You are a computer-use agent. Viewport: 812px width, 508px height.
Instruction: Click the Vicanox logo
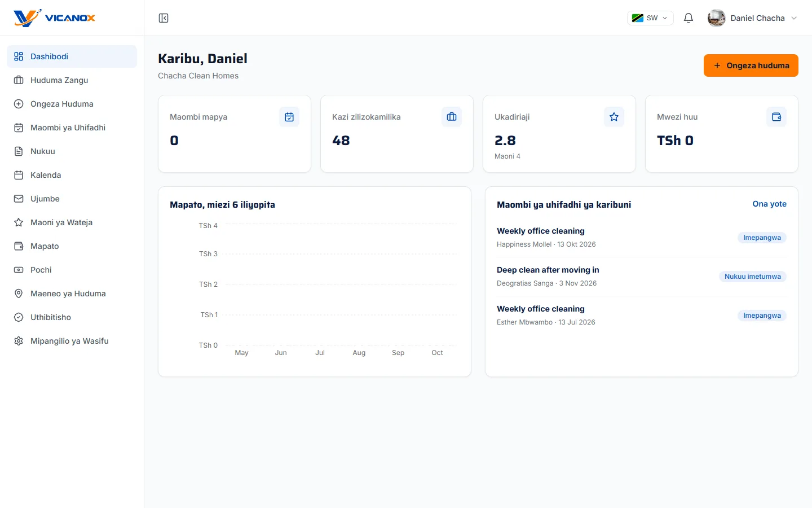click(x=54, y=18)
